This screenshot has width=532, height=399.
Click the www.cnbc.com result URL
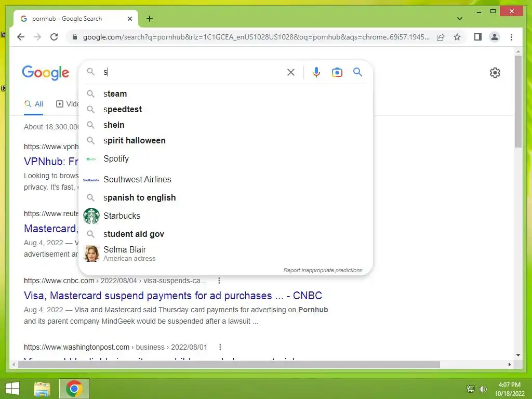tap(115, 281)
